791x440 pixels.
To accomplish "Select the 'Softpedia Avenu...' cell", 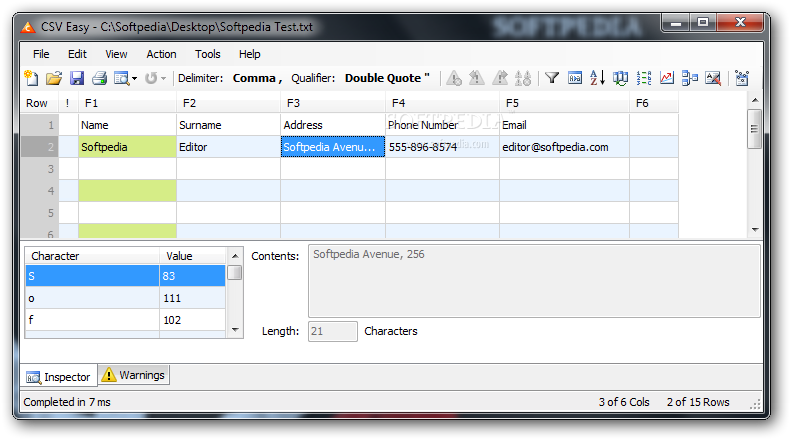I will coord(333,147).
